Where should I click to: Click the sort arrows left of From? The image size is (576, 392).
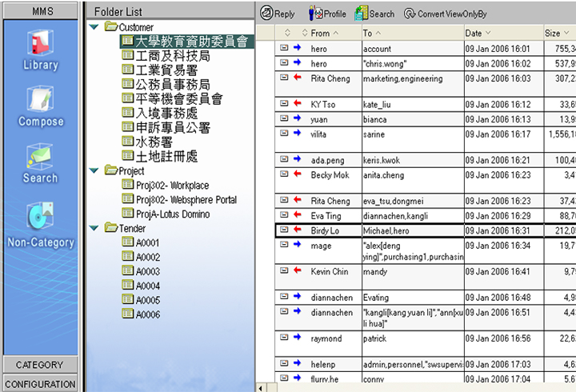305,33
